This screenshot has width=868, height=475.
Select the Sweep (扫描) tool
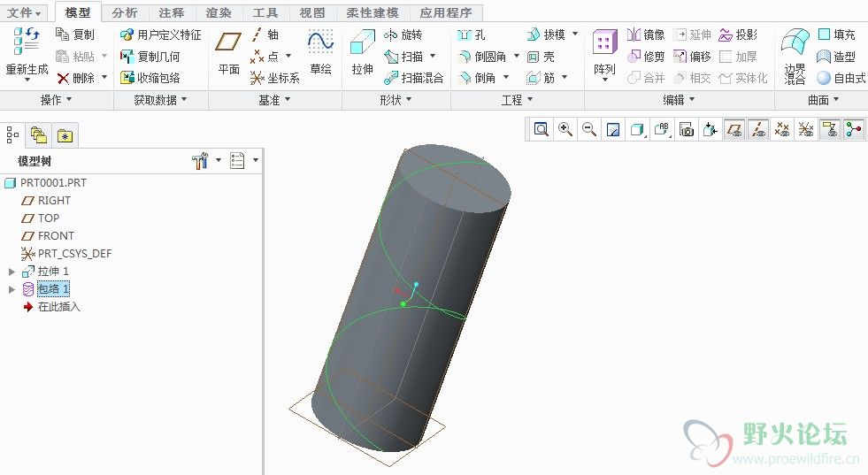pos(403,57)
